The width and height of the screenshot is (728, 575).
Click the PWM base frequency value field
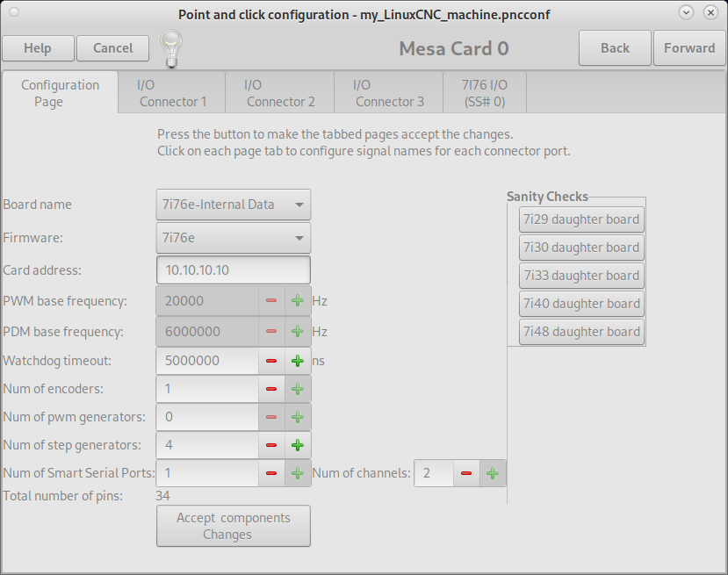[207, 301]
